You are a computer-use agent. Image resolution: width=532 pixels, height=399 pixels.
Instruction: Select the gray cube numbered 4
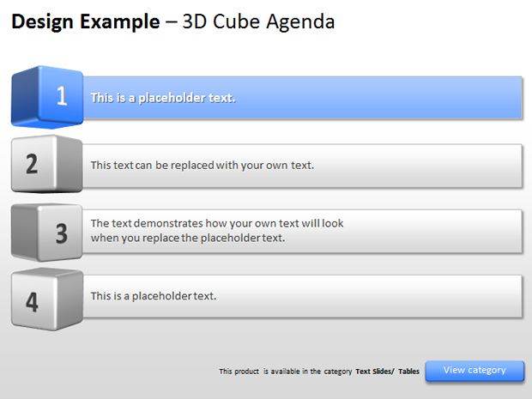[x=47, y=299]
